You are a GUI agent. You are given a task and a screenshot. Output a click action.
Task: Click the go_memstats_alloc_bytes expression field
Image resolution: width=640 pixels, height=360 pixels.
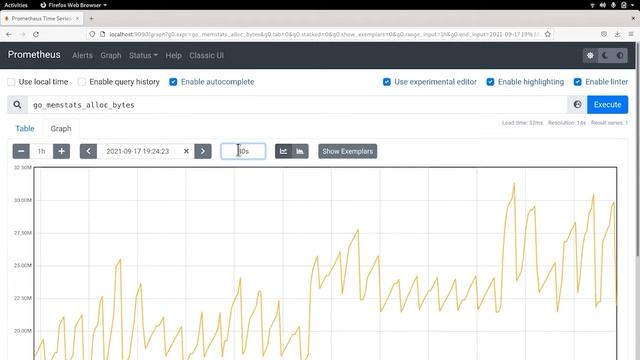(297, 105)
